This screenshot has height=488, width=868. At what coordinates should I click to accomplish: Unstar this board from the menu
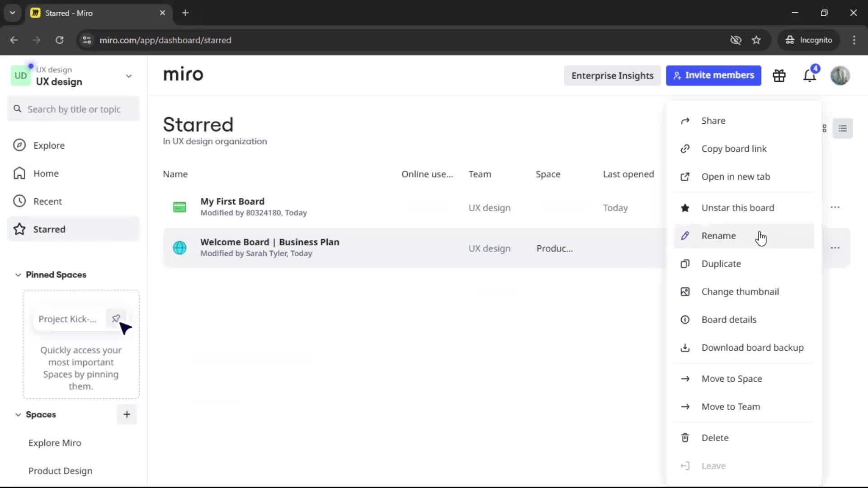pos(744,208)
